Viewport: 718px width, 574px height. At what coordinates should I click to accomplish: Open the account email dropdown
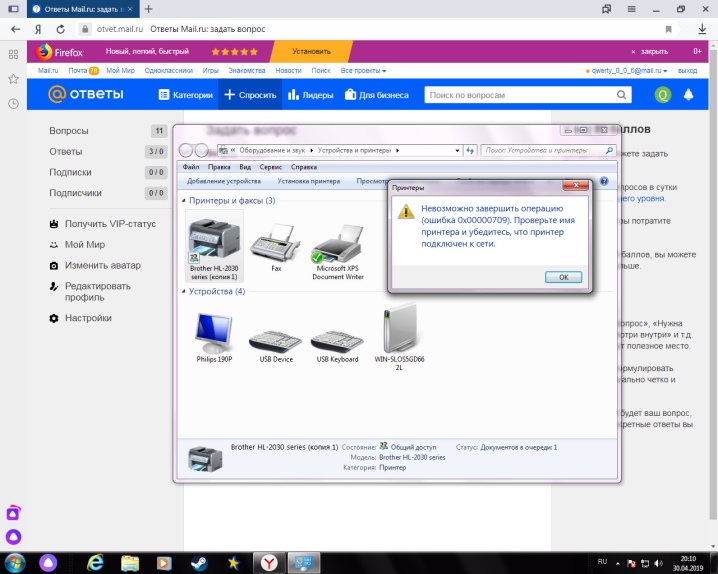[x=626, y=70]
